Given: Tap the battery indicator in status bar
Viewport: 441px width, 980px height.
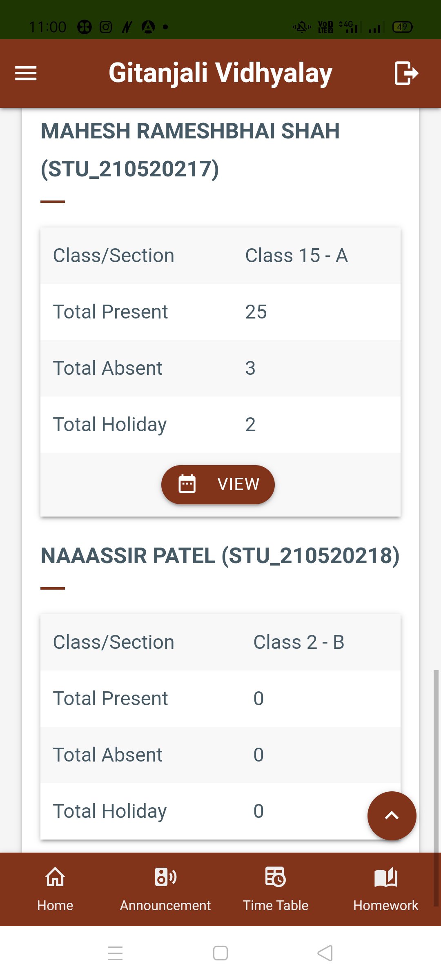Looking at the screenshot, I should pyautogui.click(x=402, y=27).
